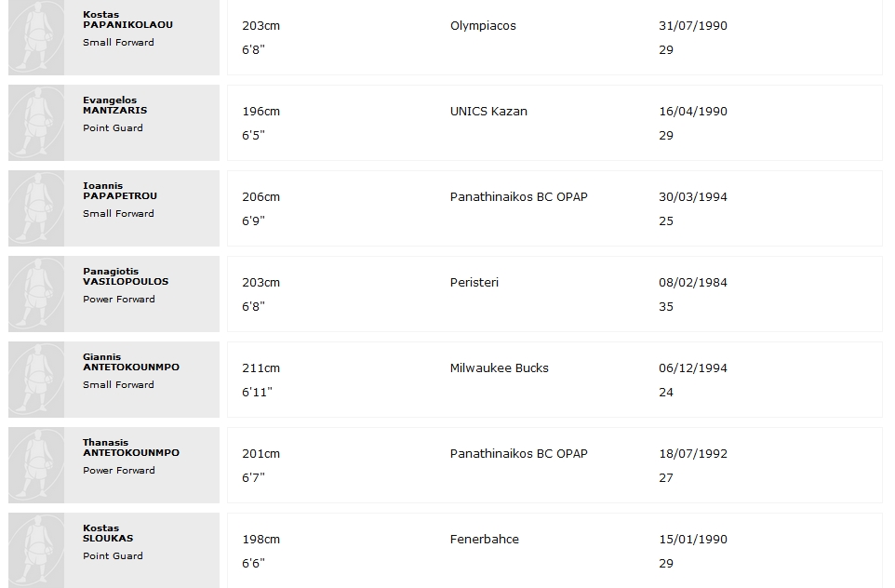Open Giannis ANTETOKOUNMPO name link
The width and height of the screenshot is (895, 588).
[x=131, y=362]
